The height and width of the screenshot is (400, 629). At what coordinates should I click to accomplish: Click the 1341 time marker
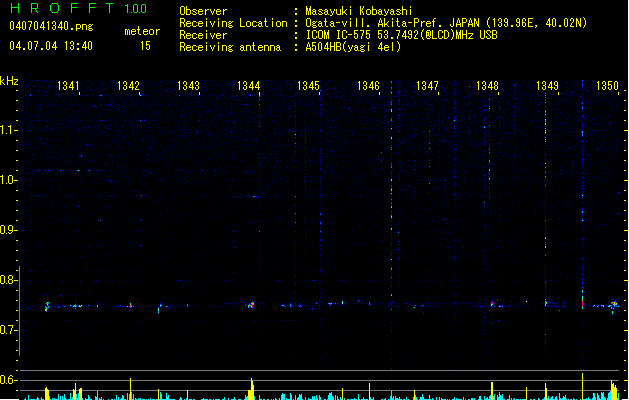68,85
